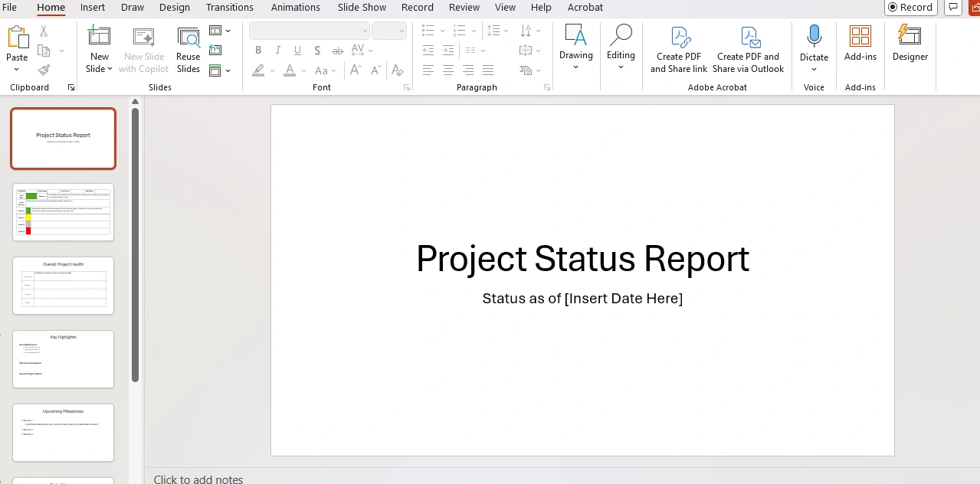The image size is (980, 484).
Task: Select the numbered list icon
Action: coord(459,31)
